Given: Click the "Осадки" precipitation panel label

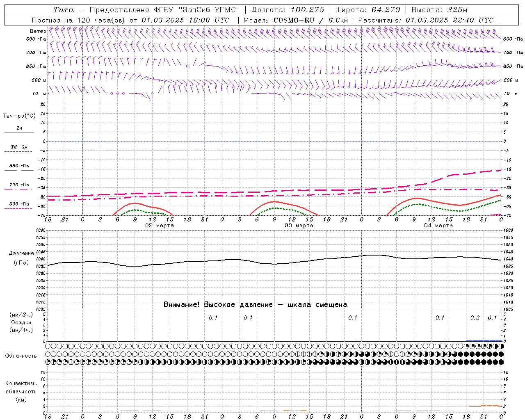Looking at the screenshot, I should pyautogui.click(x=21, y=322).
